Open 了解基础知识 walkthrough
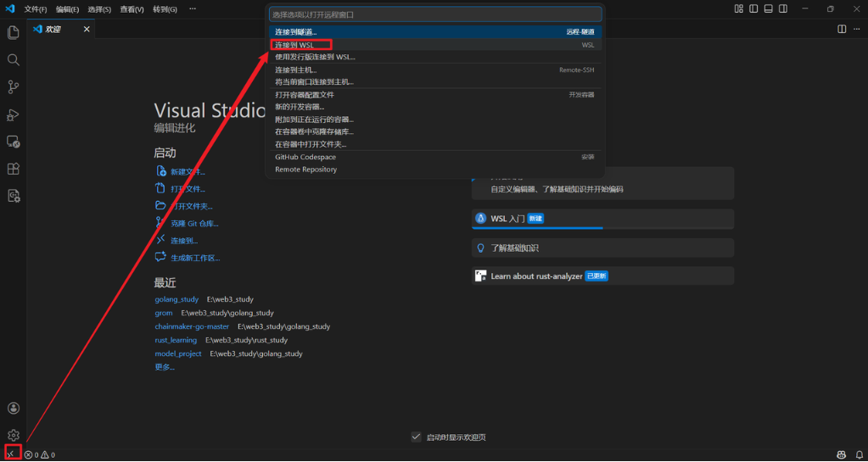 (x=602, y=248)
